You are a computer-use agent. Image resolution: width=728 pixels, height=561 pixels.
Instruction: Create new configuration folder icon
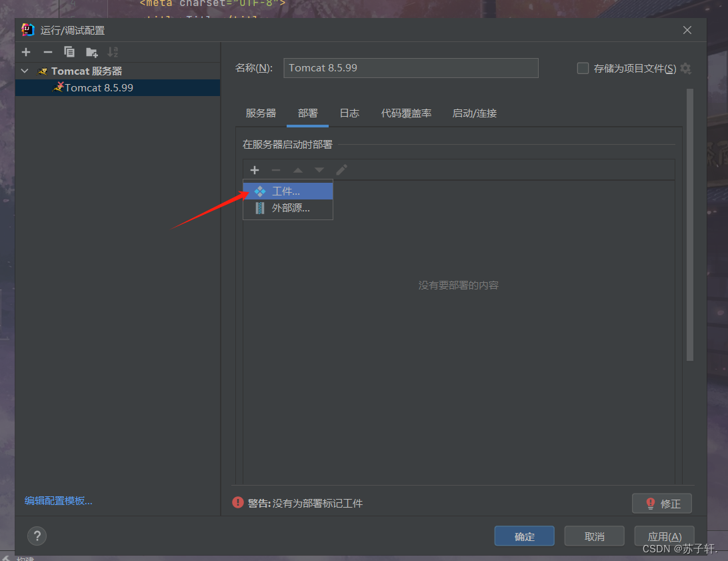point(91,53)
